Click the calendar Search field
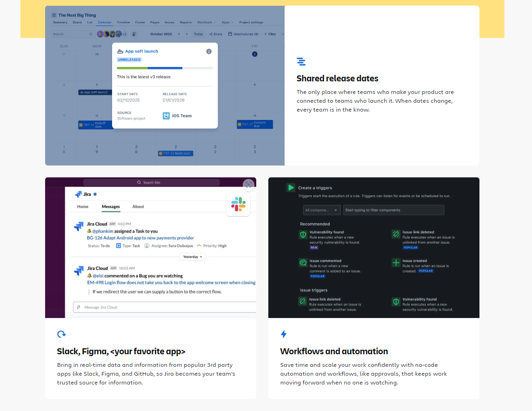 pyautogui.click(x=73, y=34)
